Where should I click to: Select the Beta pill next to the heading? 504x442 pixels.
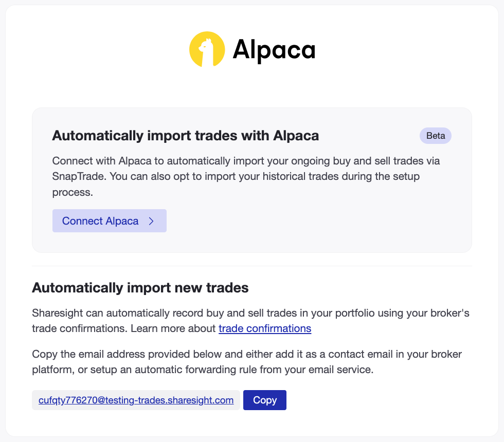tap(435, 136)
